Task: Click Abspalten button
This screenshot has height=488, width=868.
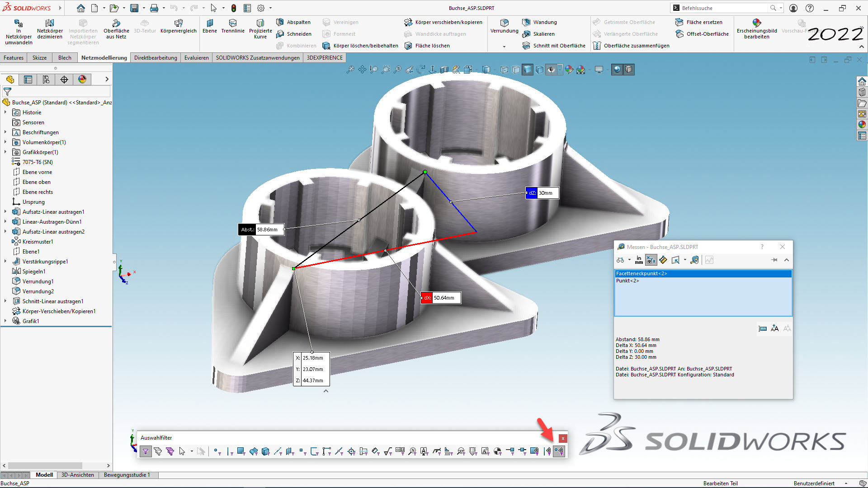Action: (x=293, y=22)
